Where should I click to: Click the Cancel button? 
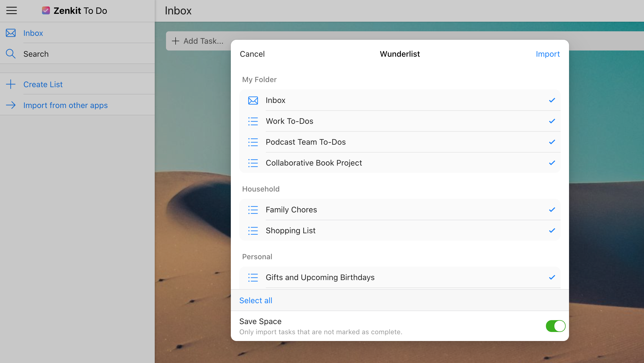[x=252, y=54]
